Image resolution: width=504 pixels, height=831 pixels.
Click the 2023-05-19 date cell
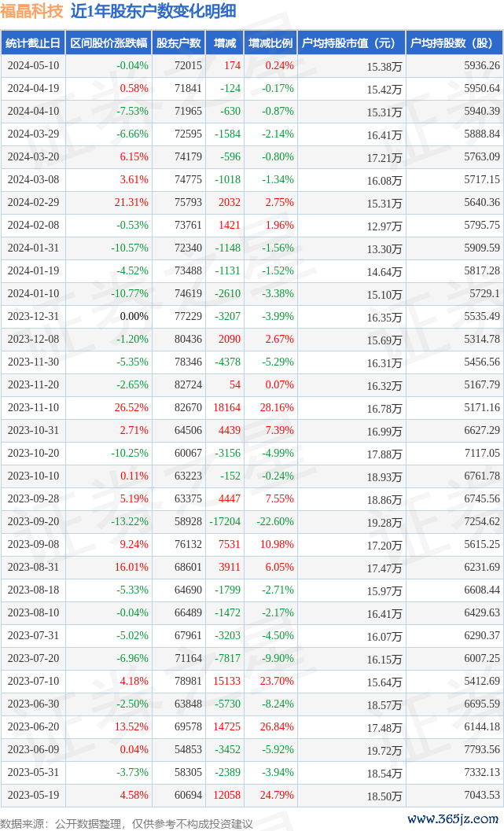(33, 796)
